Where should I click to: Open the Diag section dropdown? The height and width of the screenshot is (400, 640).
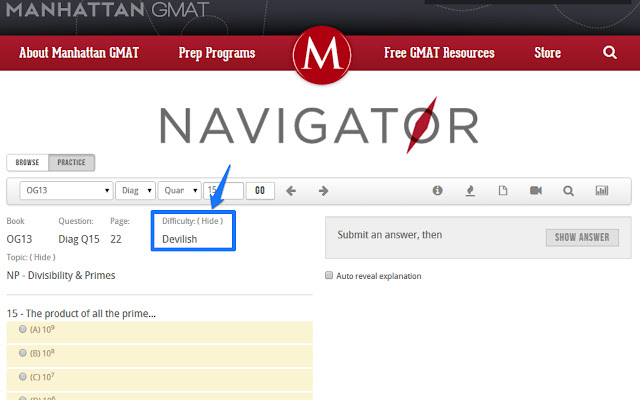click(136, 191)
